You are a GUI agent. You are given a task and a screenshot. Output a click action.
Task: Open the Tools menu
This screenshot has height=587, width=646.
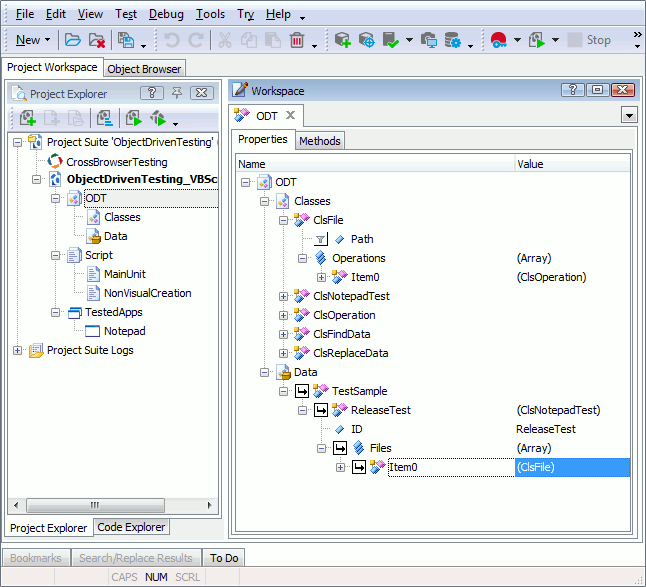pyautogui.click(x=210, y=14)
